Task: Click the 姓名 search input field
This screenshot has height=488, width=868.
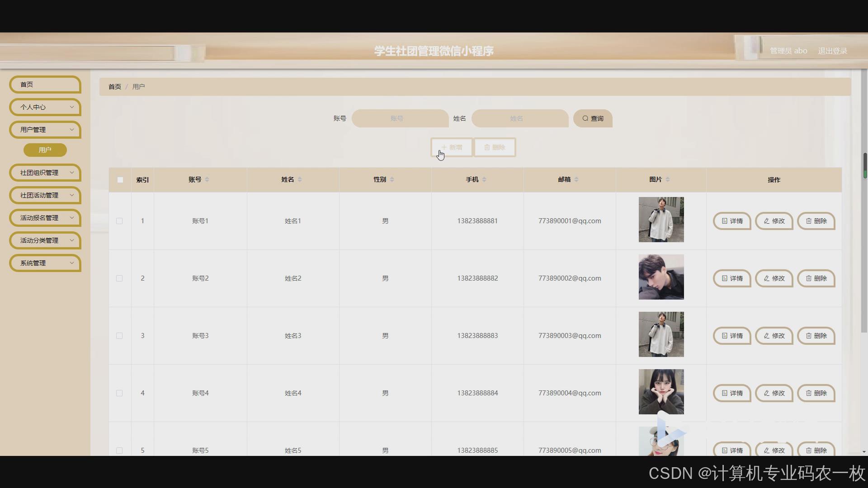Action: click(x=520, y=118)
